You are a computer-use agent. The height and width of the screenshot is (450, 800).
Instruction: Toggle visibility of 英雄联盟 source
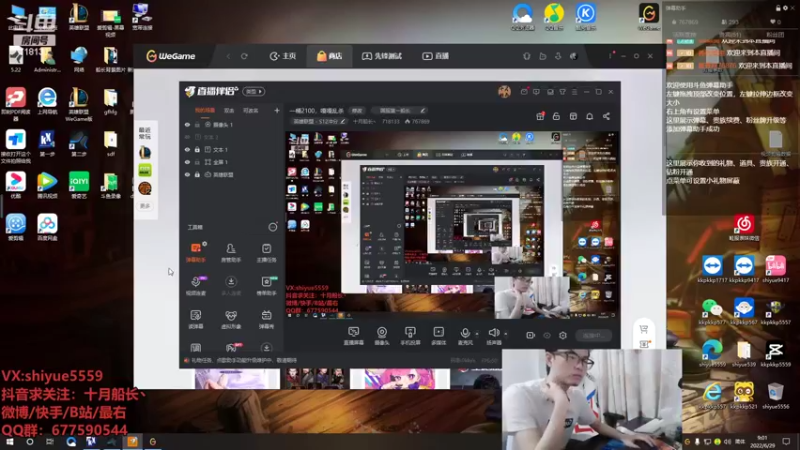point(187,174)
